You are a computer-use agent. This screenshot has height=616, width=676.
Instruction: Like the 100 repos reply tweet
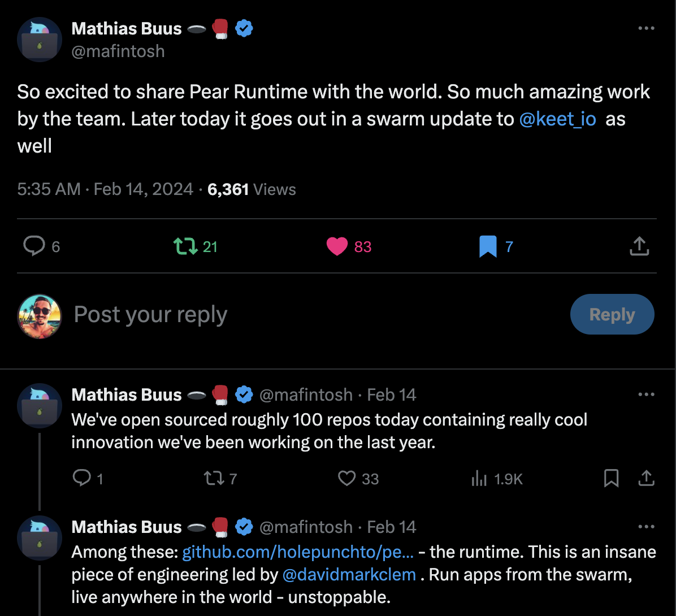(x=346, y=479)
